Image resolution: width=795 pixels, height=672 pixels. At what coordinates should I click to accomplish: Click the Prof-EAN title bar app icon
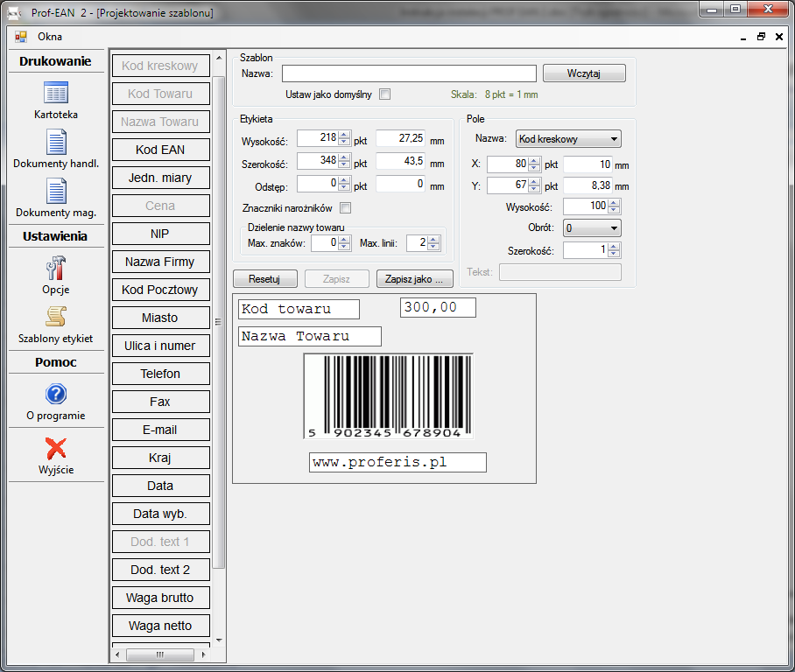tap(14, 12)
